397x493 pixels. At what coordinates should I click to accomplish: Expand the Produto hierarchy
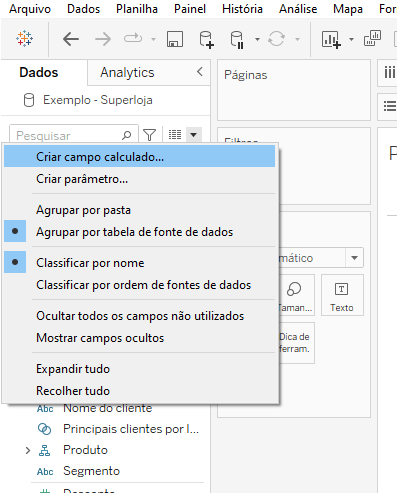pyautogui.click(x=28, y=450)
